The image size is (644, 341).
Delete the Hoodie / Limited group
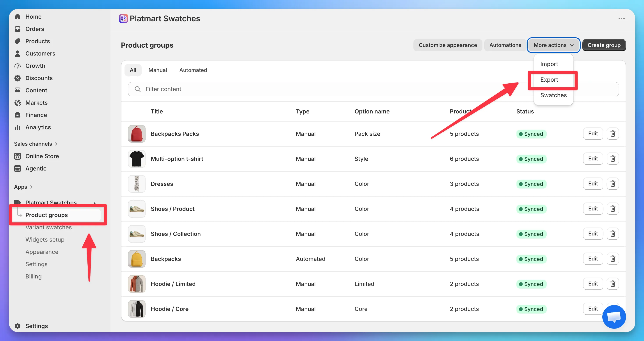tap(613, 284)
